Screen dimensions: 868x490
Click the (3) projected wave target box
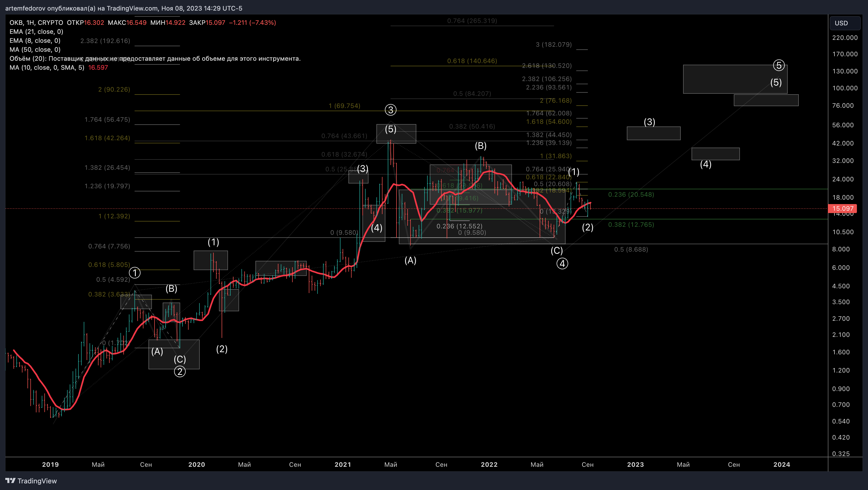click(653, 133)
